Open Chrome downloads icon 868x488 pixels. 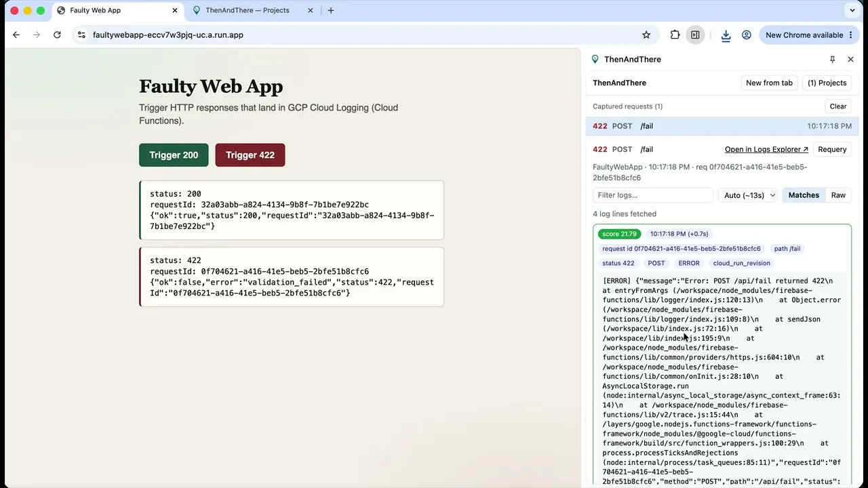726,35
